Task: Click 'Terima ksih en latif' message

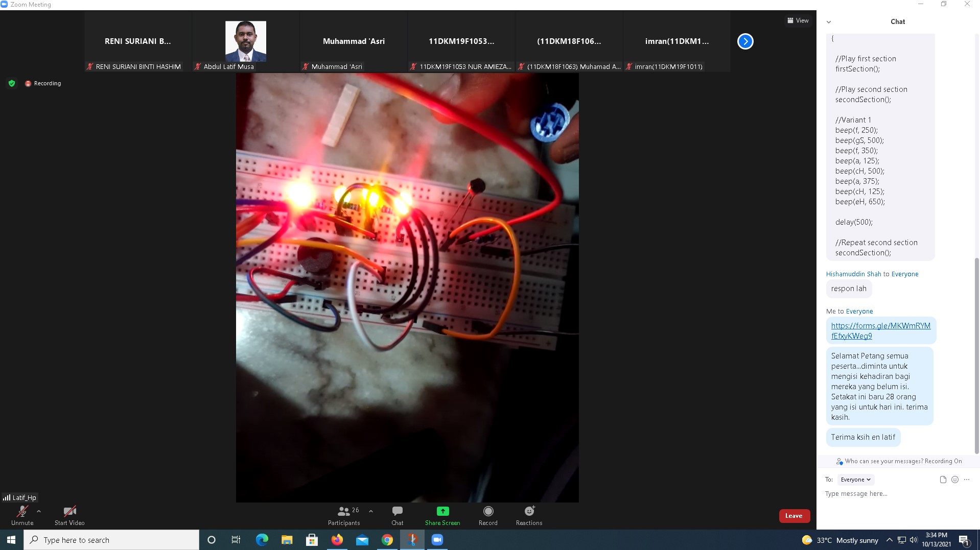Action: click(863, 437)
